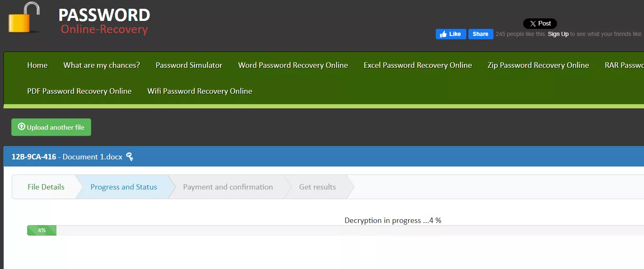Image resolution: width=644 pixels, height=269 pixels.
Task: Open the Home menu item
Action: tap(37, 65)
